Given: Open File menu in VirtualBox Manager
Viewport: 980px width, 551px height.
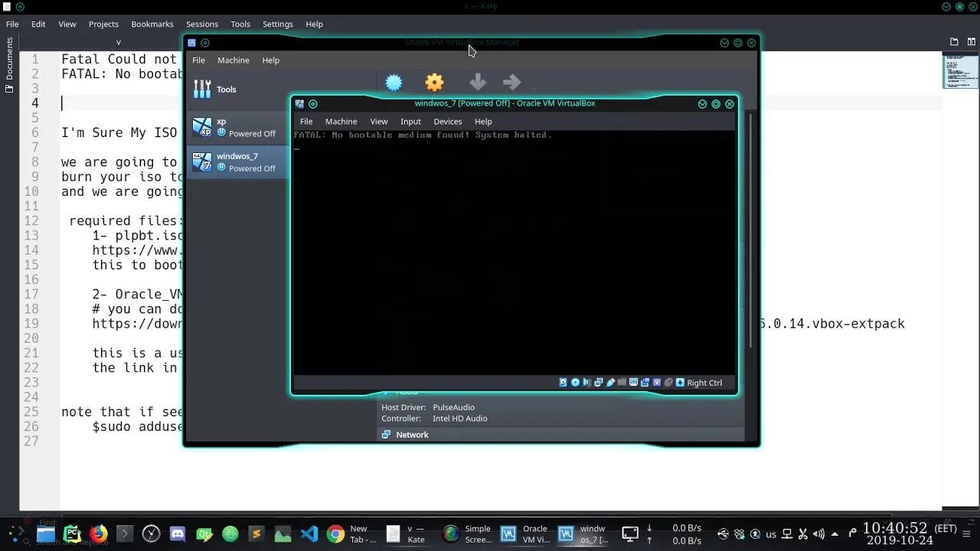Looking at the screenshot, I should coord(198,60).
